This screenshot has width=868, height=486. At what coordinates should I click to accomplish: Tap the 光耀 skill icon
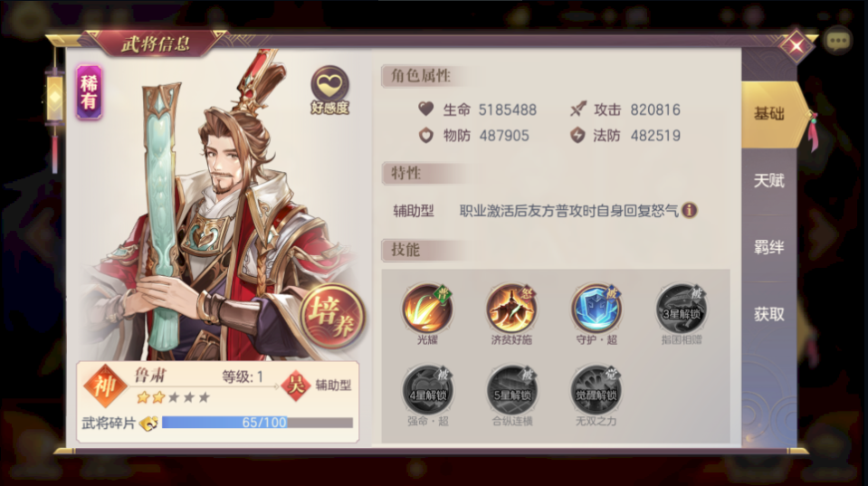(x=427, y=308)
